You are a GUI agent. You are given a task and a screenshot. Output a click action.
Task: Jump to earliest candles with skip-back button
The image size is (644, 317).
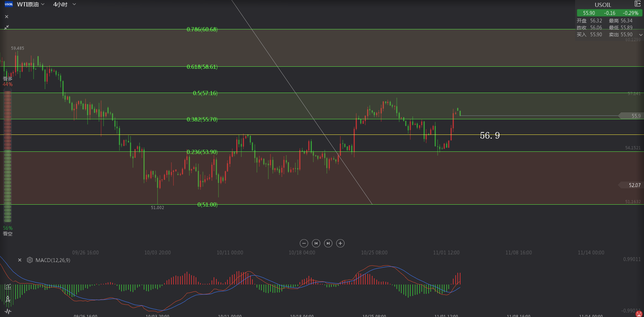(316, 243)
